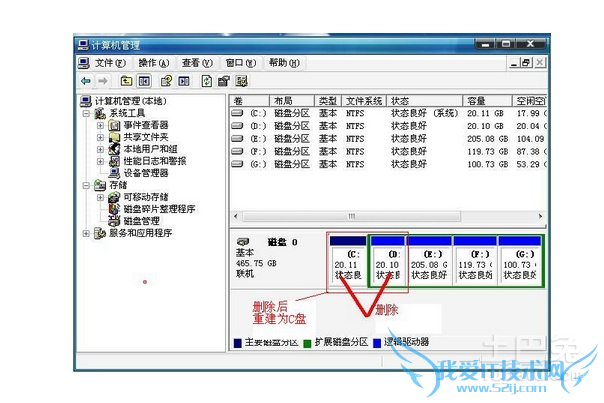Click the drive icon of G: volume row

point(237,164)
